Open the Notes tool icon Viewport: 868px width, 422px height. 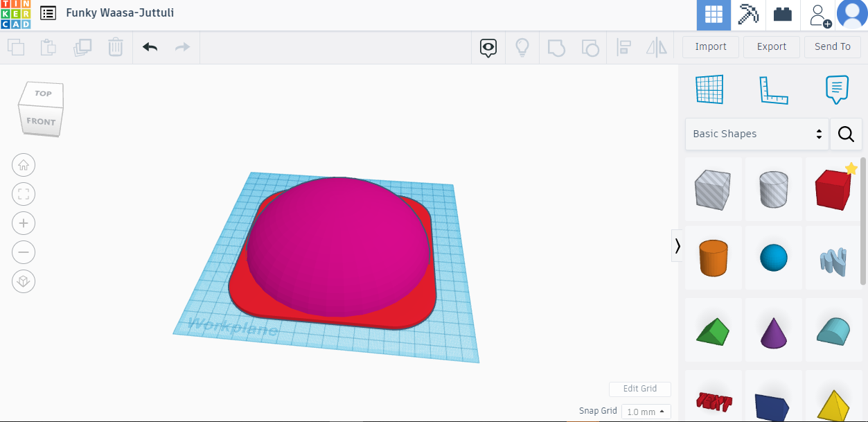click(837, 90)
